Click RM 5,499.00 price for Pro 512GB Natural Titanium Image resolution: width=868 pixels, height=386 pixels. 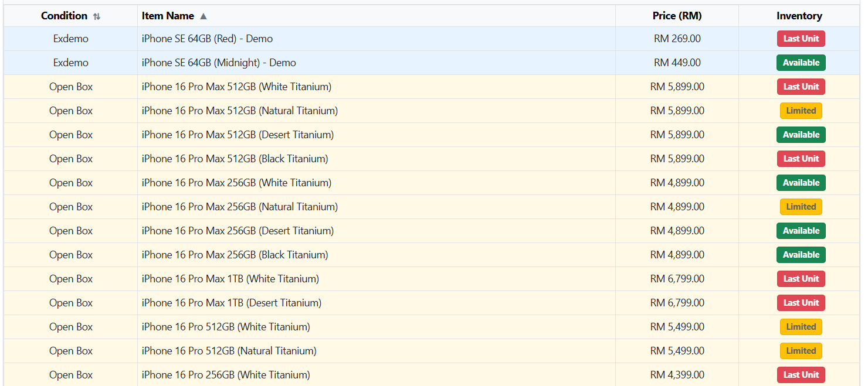(677, 351)
